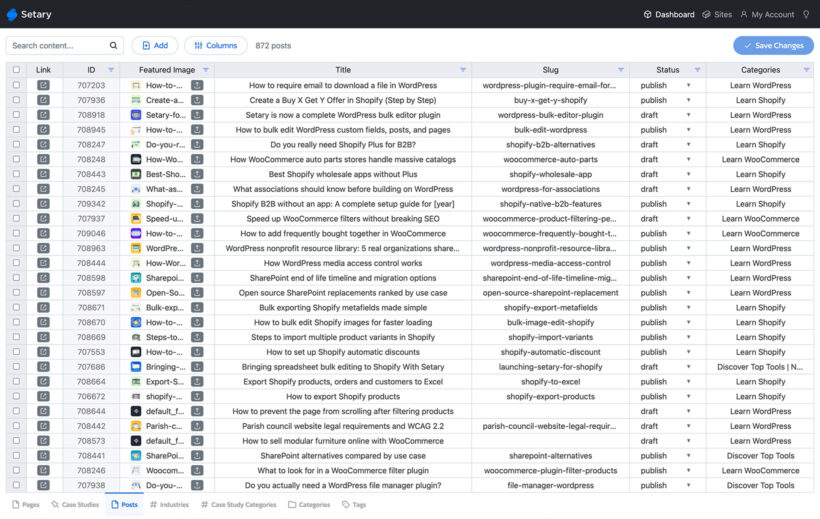The image size is (820, 519).
Task: Open My Account
Action: coord(767,15)
